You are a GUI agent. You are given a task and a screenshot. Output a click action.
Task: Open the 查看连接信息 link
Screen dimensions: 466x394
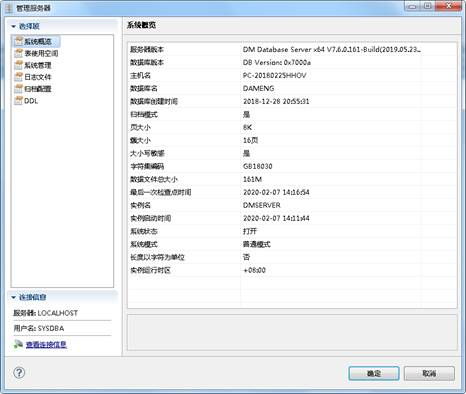point(46,344)
